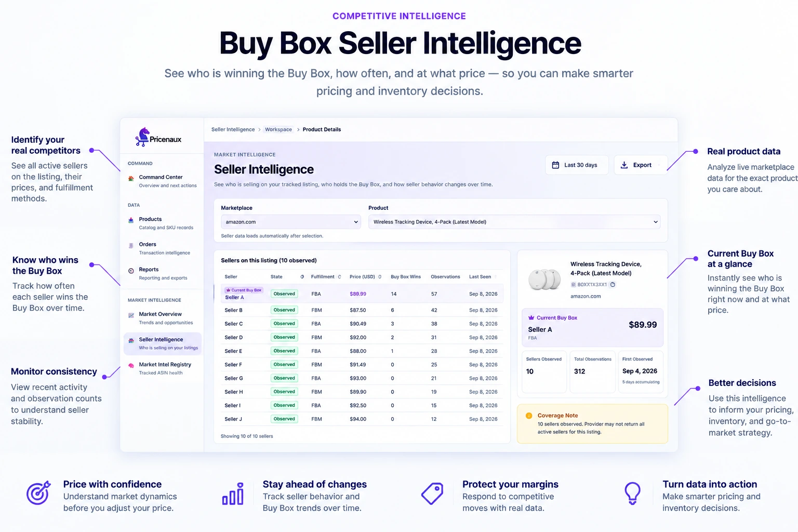Click the Products sidebar icon
Screen dimensions: 798x532
click(x=131, y=220)
